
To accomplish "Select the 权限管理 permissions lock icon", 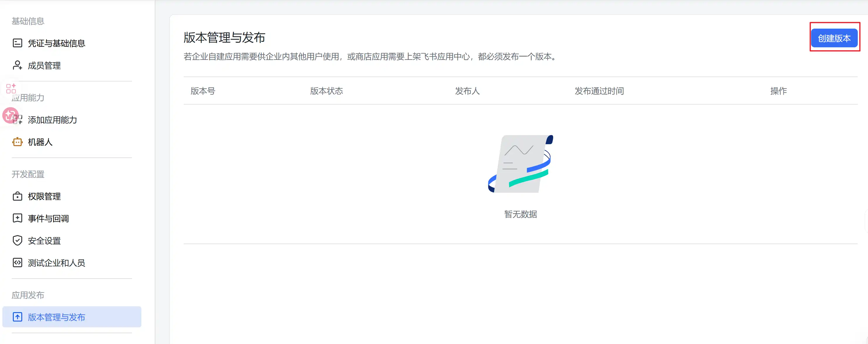I will tap(17, 197).
